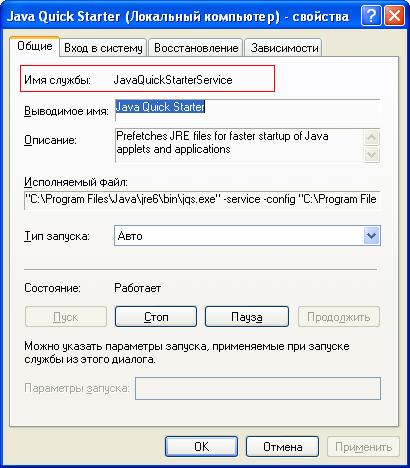Click the dialog title bar text
Screen dimensions: 410x468
tap(178, 16)
